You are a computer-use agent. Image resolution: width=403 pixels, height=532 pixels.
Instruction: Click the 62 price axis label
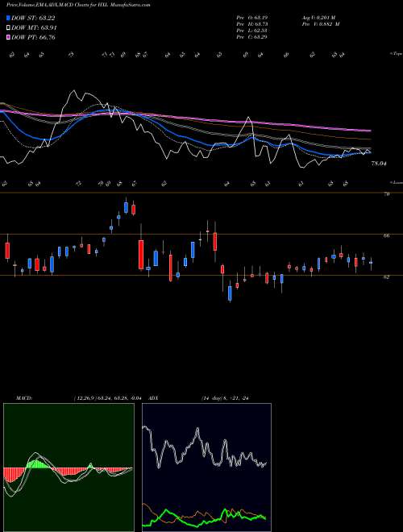pos(386,276)
